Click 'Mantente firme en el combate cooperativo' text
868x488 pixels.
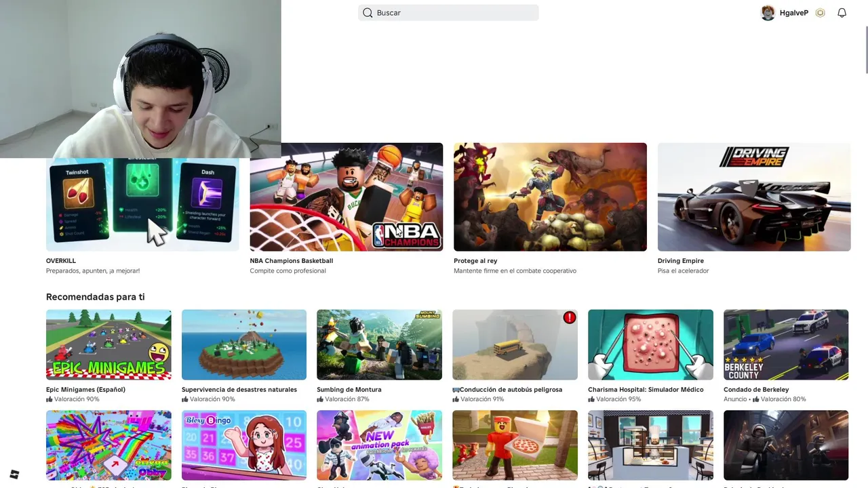coord(515,271)
